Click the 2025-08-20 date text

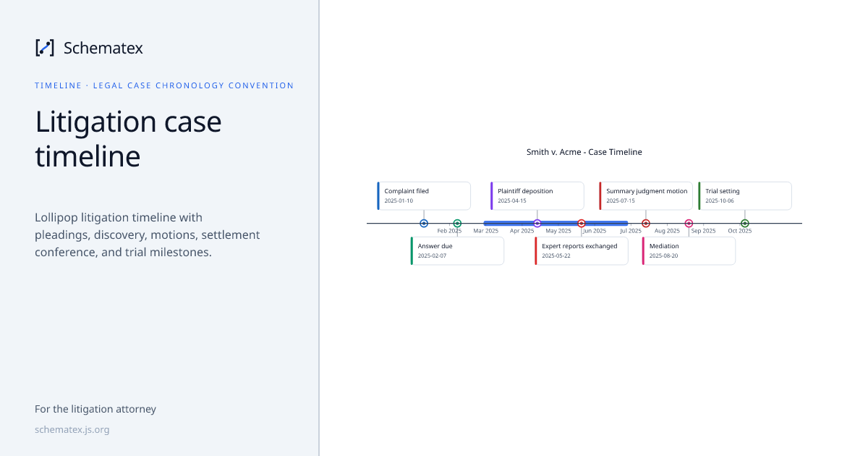pos(663,256)
